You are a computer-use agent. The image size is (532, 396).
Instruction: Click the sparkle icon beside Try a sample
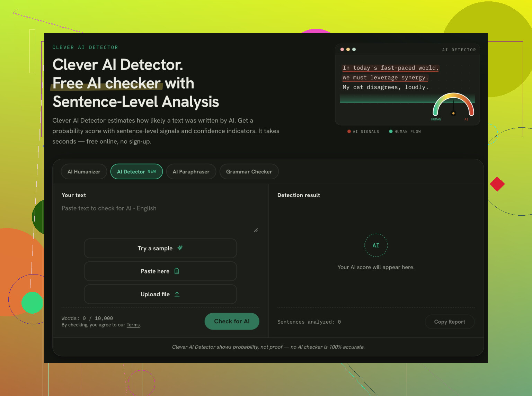click(180, 248)
